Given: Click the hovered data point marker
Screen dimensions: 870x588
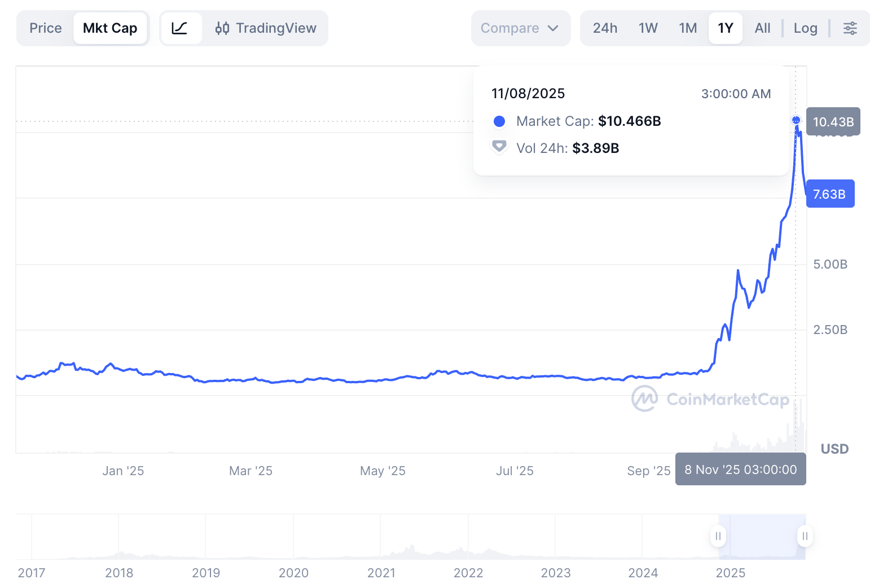Looking at the screenshot, I should click(x=796, y=120).
